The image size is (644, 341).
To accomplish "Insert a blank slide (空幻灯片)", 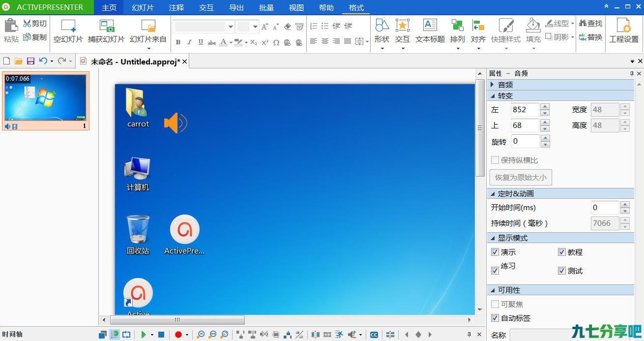I will (68, 31).
